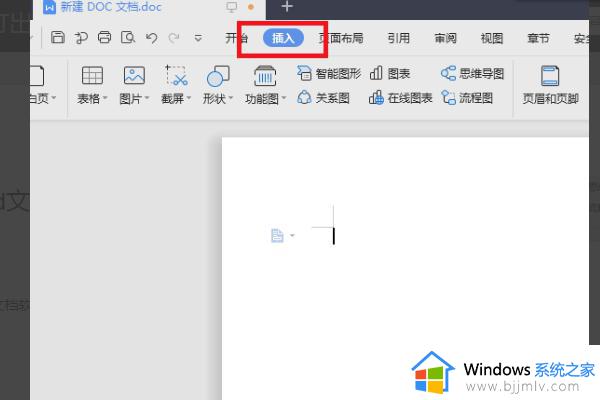Switch to the 开始 ribbon tab
600x400 pixels.
(236, 38)
